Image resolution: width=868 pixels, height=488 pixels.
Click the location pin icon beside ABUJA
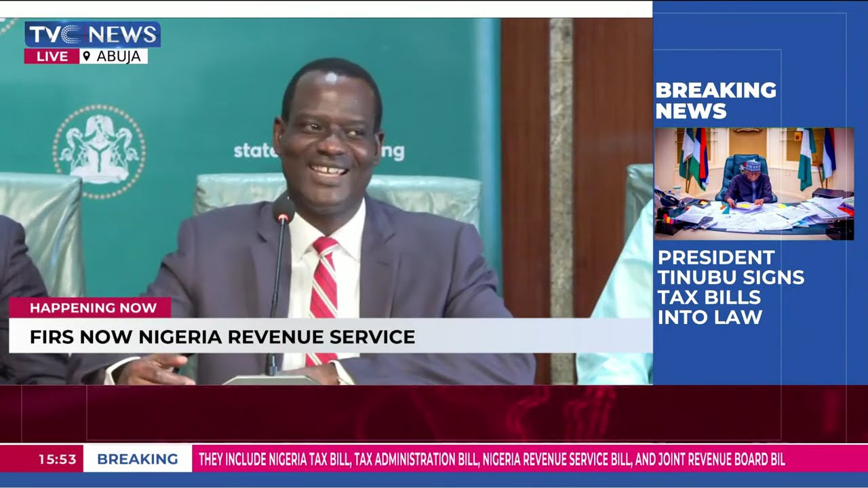tap(87, 56)
